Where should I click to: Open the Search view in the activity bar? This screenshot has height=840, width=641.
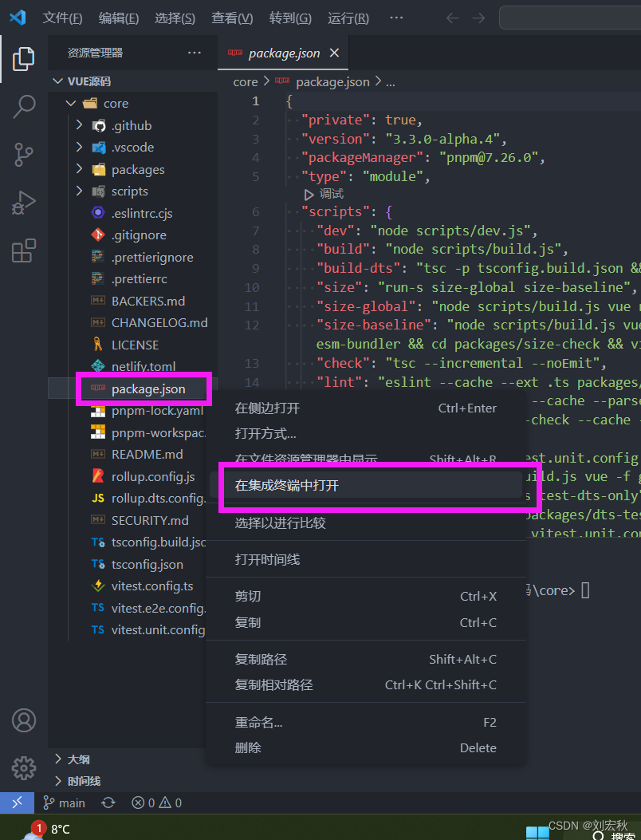pos(23,107)
